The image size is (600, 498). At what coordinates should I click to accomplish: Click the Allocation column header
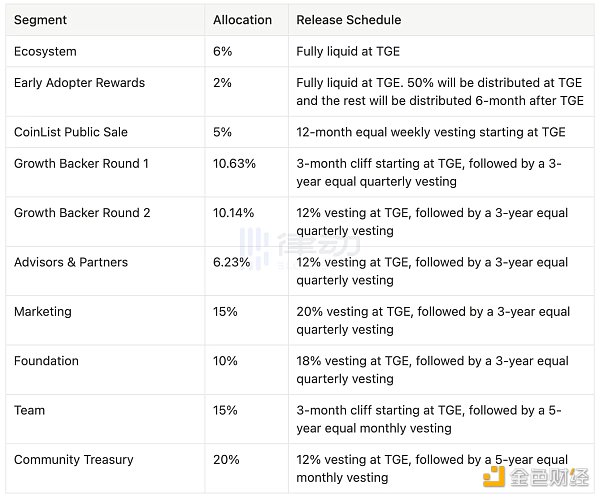[x=241, y=20]
